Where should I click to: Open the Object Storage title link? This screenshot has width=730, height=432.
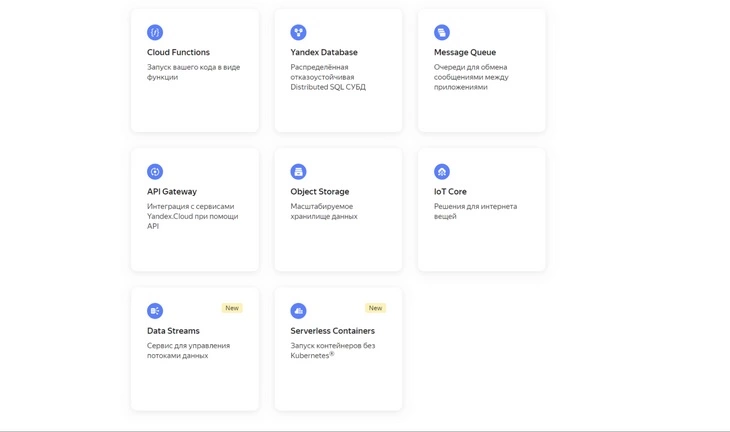(x=319, y=191)
